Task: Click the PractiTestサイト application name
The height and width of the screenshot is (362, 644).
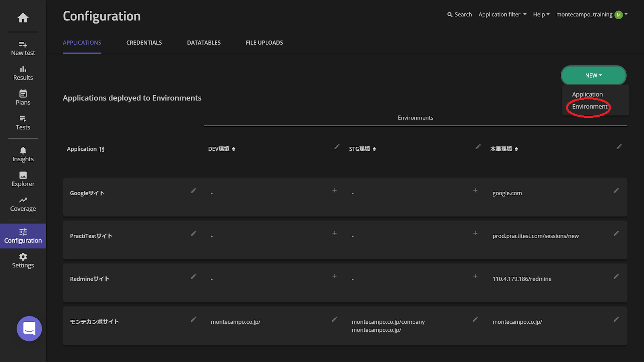Action: tap(91, 236)
